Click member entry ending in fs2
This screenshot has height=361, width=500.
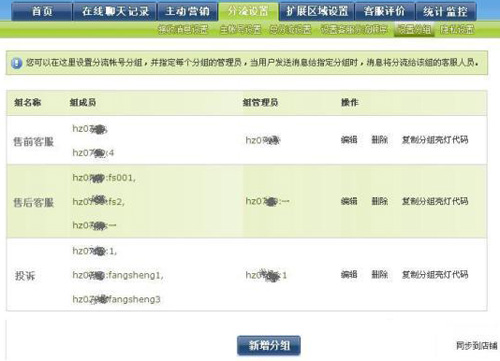tap(98, 202)
